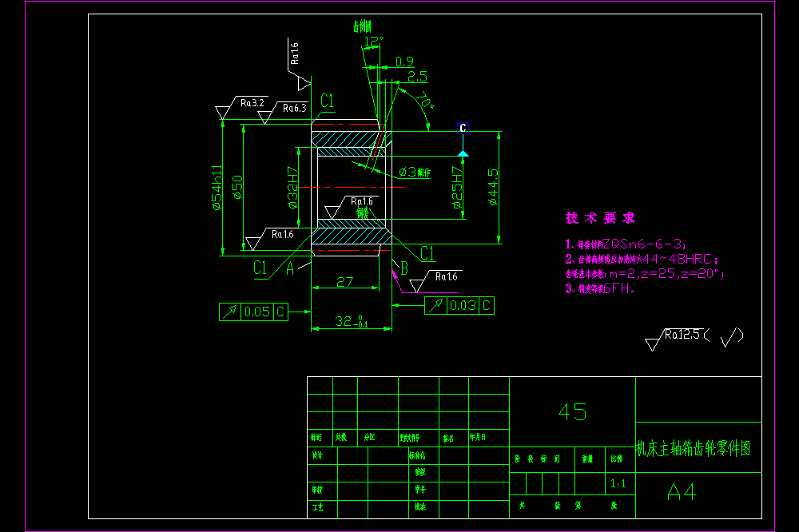This screenshot has height=532, width=799.
Task: Select the drawing title 机床主轴箱齿轮零件图
Action: tap(694, 448)
